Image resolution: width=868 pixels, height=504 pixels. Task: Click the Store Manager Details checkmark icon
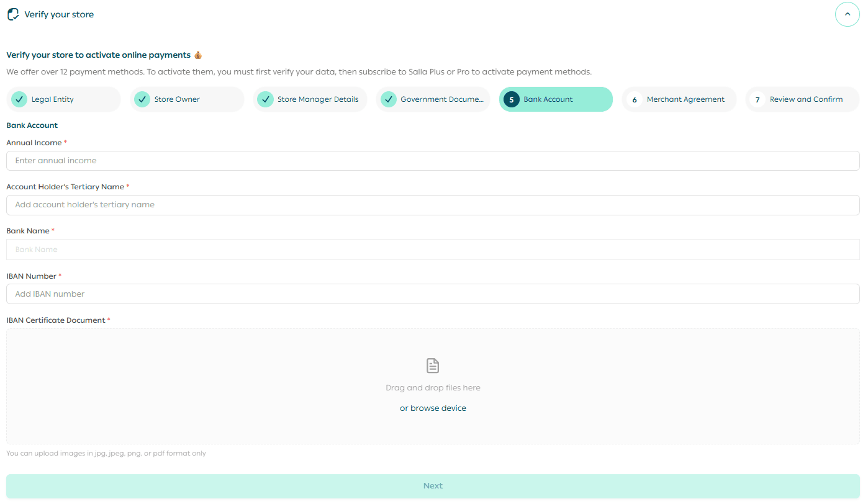coord(265,99)
